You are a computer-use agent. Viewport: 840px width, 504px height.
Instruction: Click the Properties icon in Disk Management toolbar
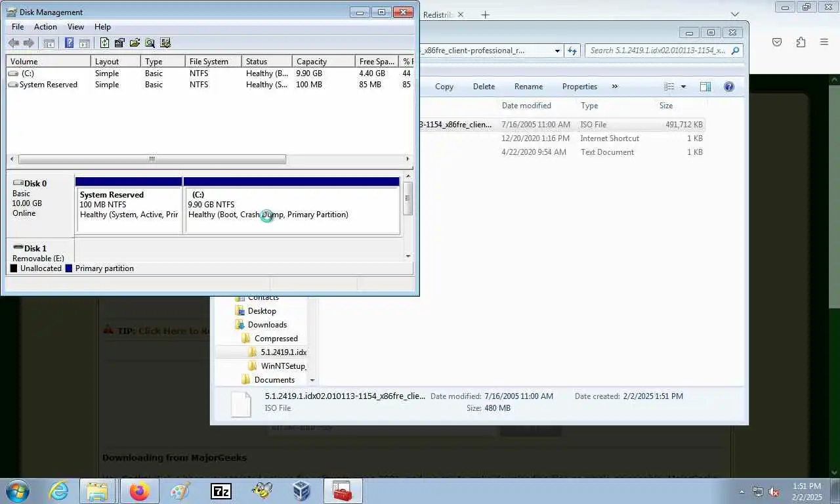[x=119, y=43]
